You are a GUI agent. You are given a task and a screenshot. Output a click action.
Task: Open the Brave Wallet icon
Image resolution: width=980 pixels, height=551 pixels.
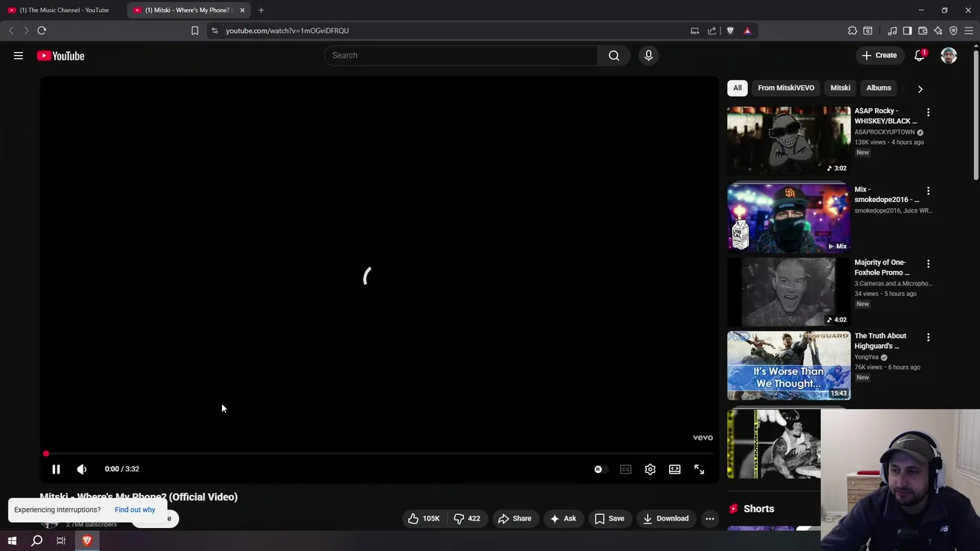923,31
